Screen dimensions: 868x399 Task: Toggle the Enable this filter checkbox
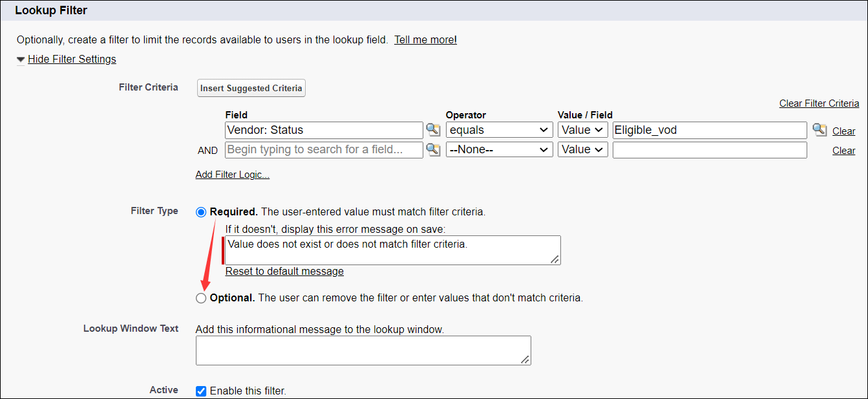tap(201, 391)
